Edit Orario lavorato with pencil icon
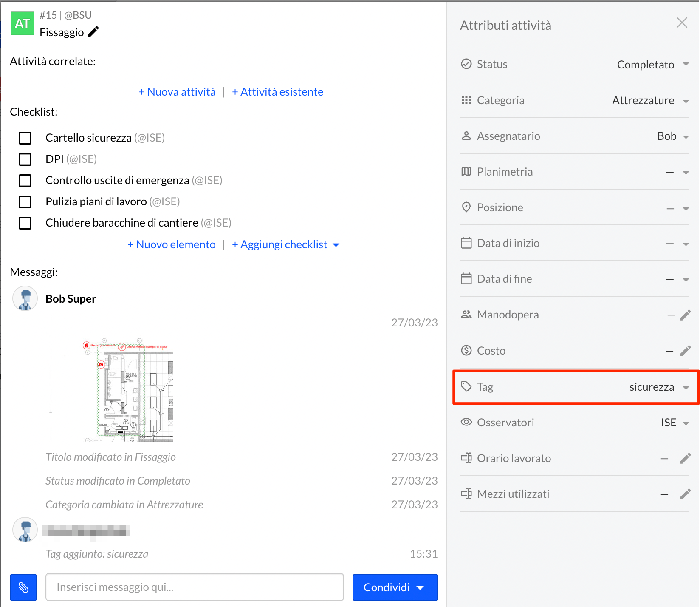The width and height of the screenshot is (700, 607). coord(685,458)
